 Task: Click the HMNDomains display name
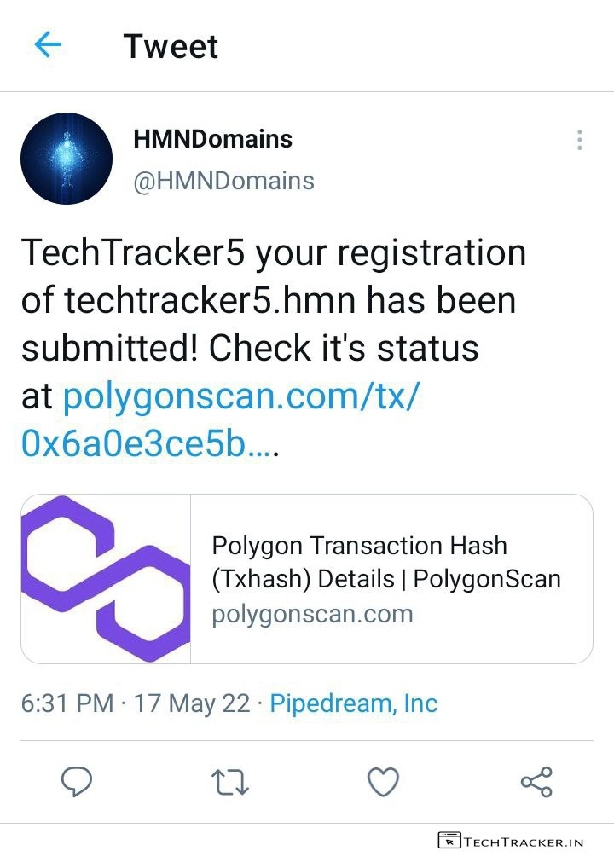pyautogui.click(x=212, y=139)
